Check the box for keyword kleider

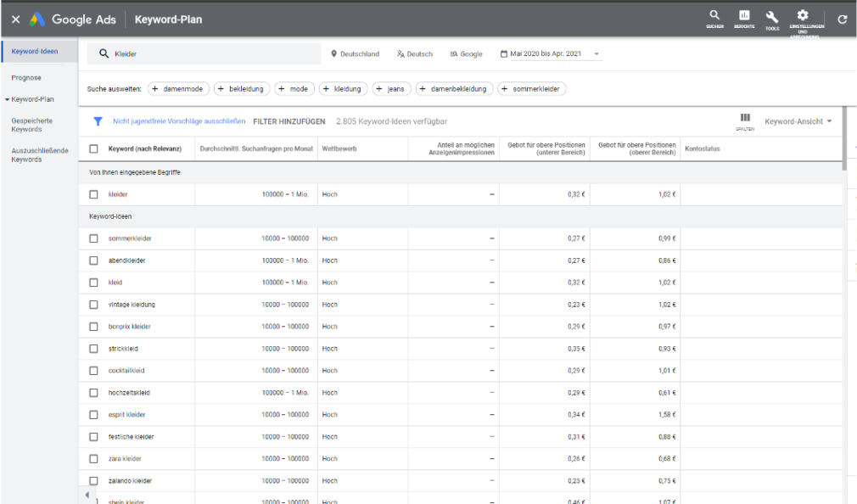[93, 194]
